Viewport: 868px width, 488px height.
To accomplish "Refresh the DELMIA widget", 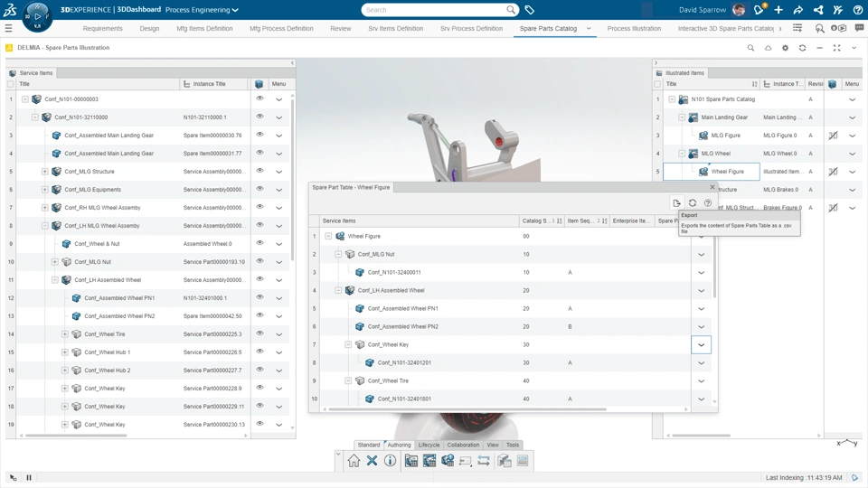I will click(802, 48).
